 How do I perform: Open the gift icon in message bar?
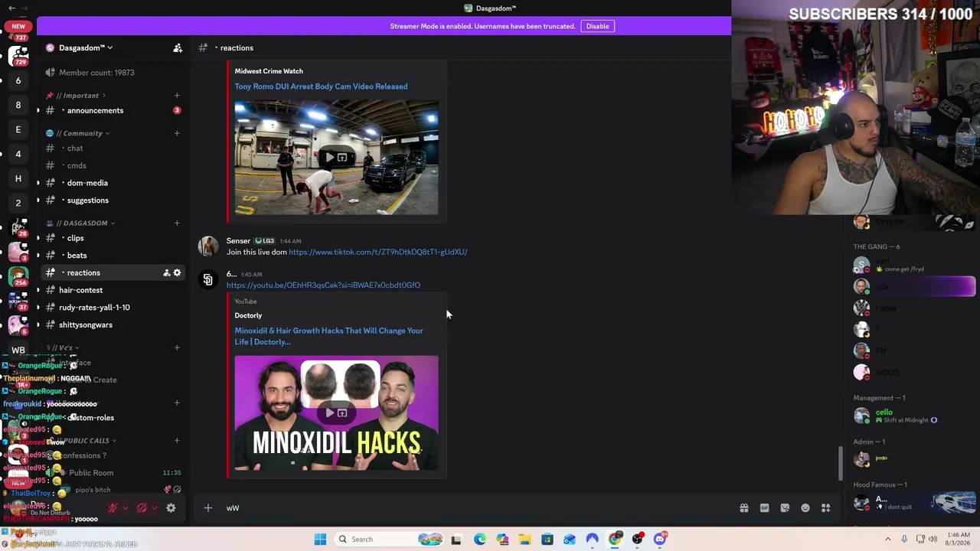coord(743,508)
